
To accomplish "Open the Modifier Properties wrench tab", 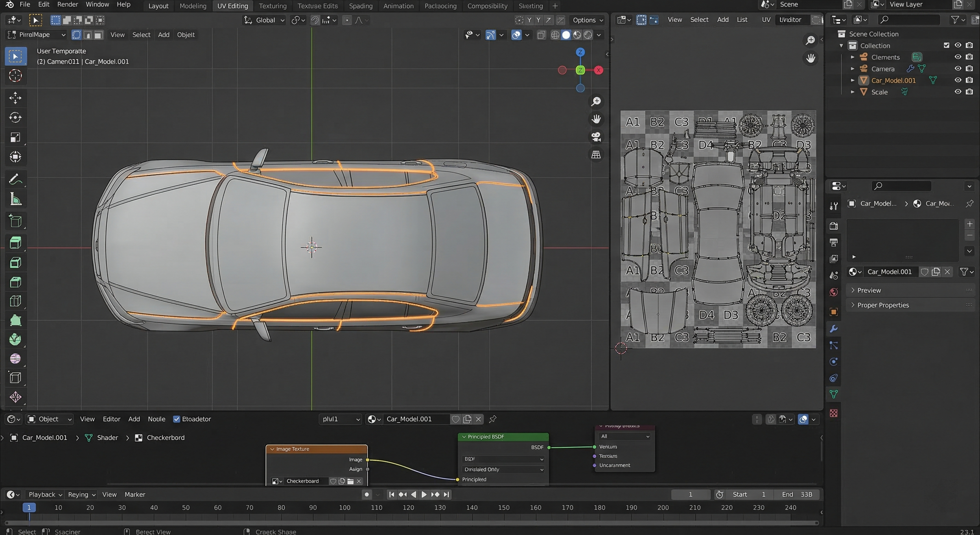I will click(x=833, y=328).
